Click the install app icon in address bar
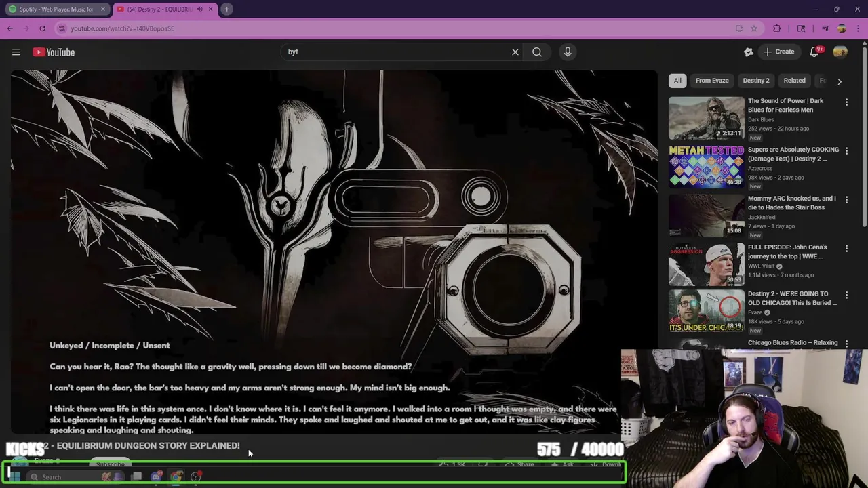Screen dimensions: 868x488 (x=739, y=28)
